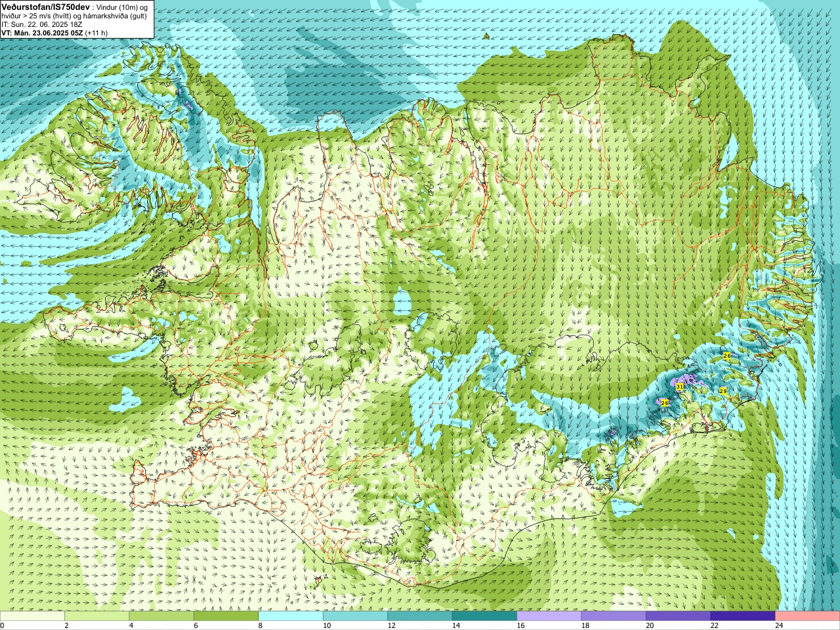Pick the 16–18 m/s lavender legend swatch
Screen dimensions: 840x630
549,616
